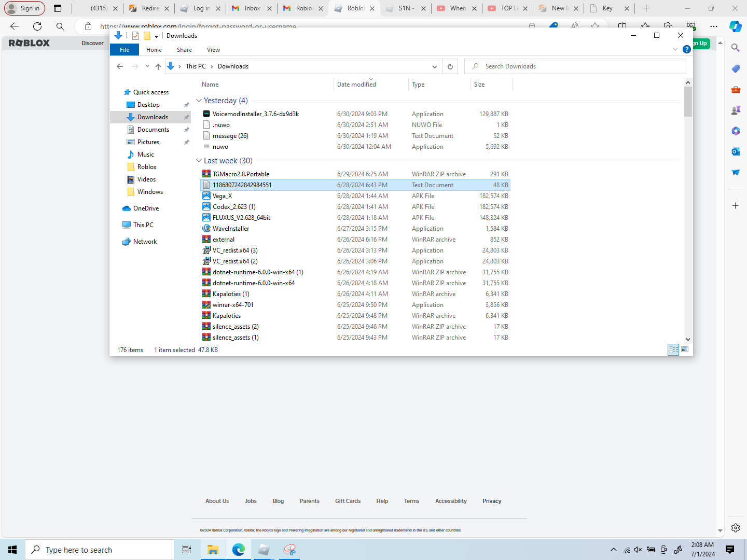This screenshot has width=747, height=560.
Task: Open Edge sidebar search icon
Action: click(x=736, y=48)
